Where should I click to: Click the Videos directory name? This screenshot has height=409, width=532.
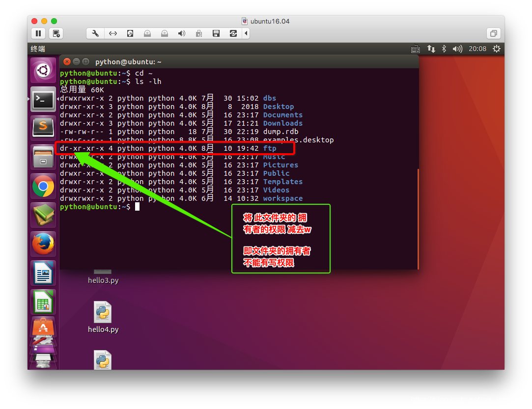coord(276,190)
